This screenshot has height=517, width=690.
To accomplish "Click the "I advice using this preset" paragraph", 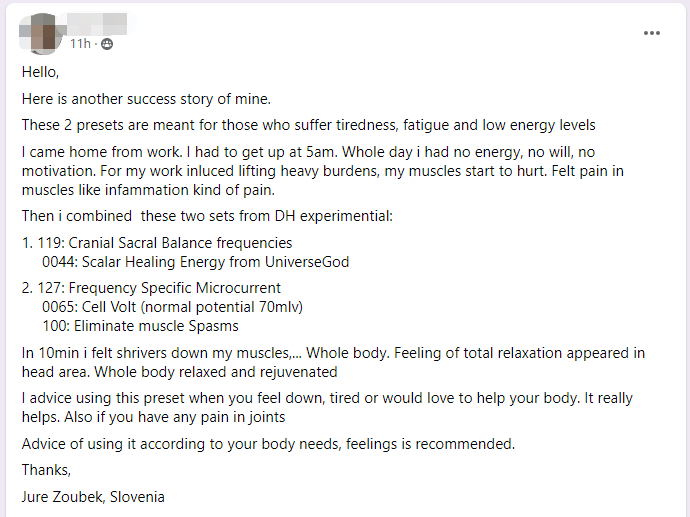I will (327, 407).
